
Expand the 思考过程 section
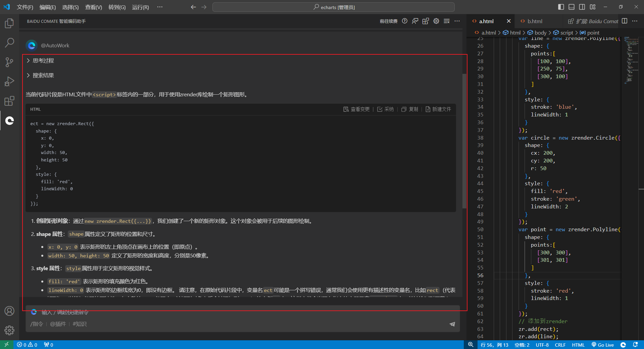(40, 61)
